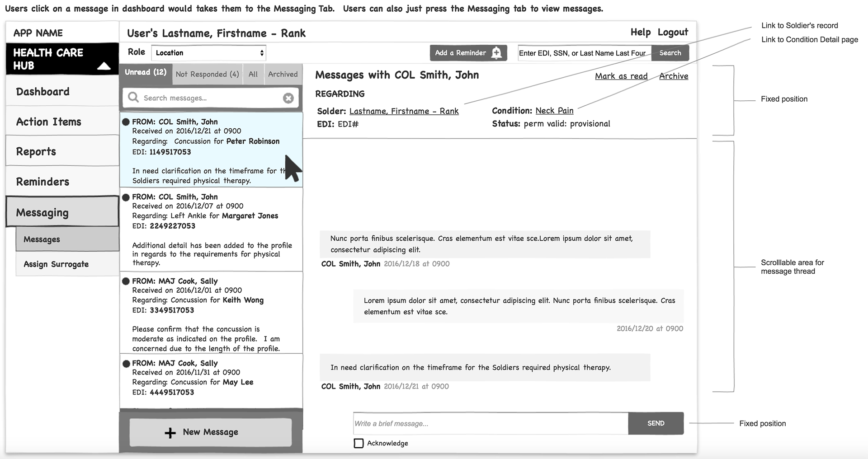Open the message regarding Margaret Jones
The image size is (868, 459).
point(211,229)
